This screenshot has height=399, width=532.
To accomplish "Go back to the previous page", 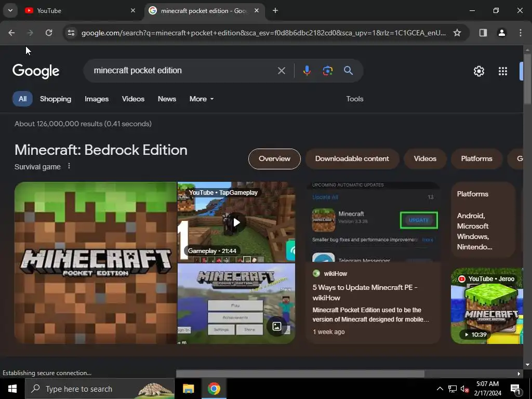I will pyautogui.click(x=11, y=33).
